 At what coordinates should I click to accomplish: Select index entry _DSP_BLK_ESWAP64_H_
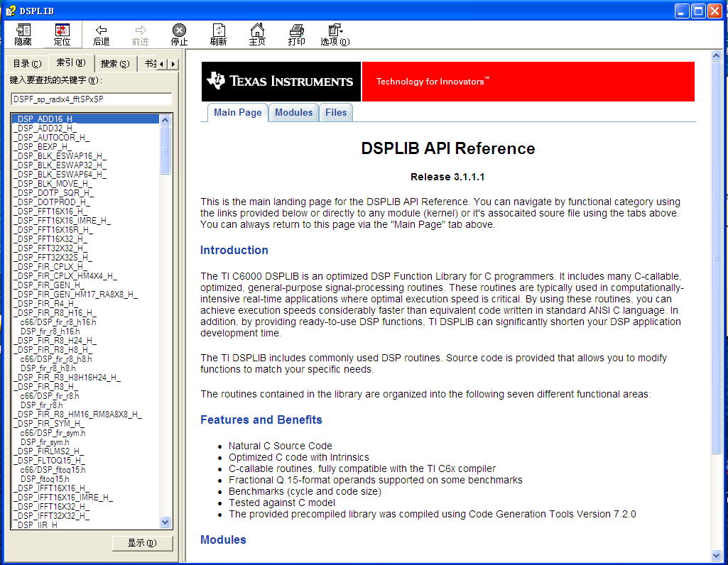tap(60, 175)
